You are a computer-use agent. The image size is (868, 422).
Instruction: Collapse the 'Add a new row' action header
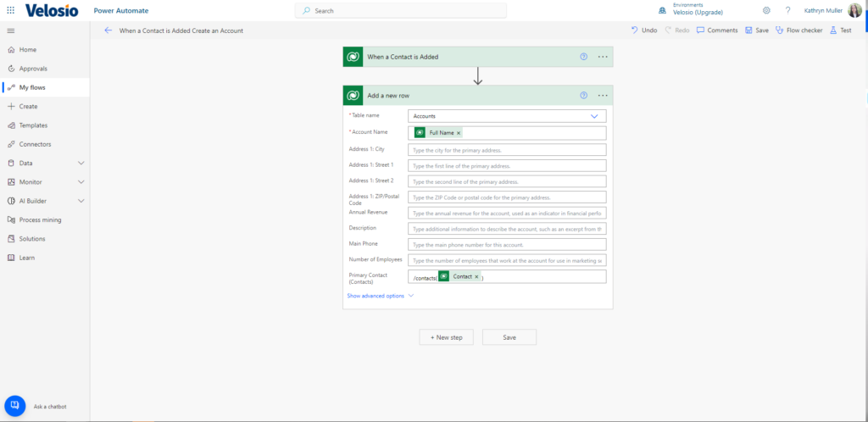[x=478, y=95]
